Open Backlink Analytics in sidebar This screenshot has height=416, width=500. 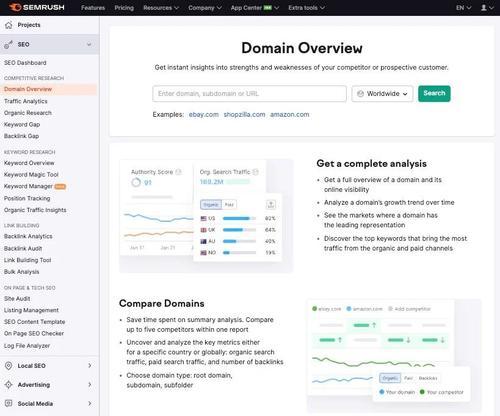tap(28, 236)
